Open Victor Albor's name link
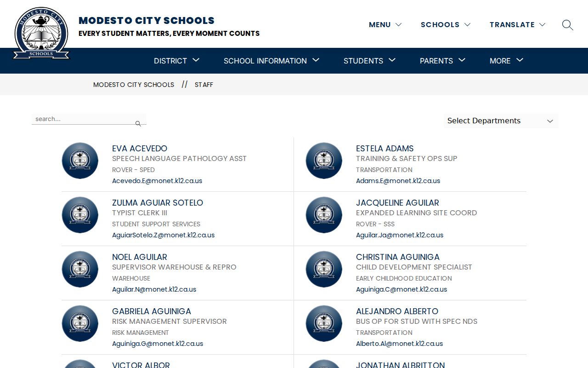Image resolution: width=588 pixels, height=368 pixels. pyautogui.click(x=141, y=365)
